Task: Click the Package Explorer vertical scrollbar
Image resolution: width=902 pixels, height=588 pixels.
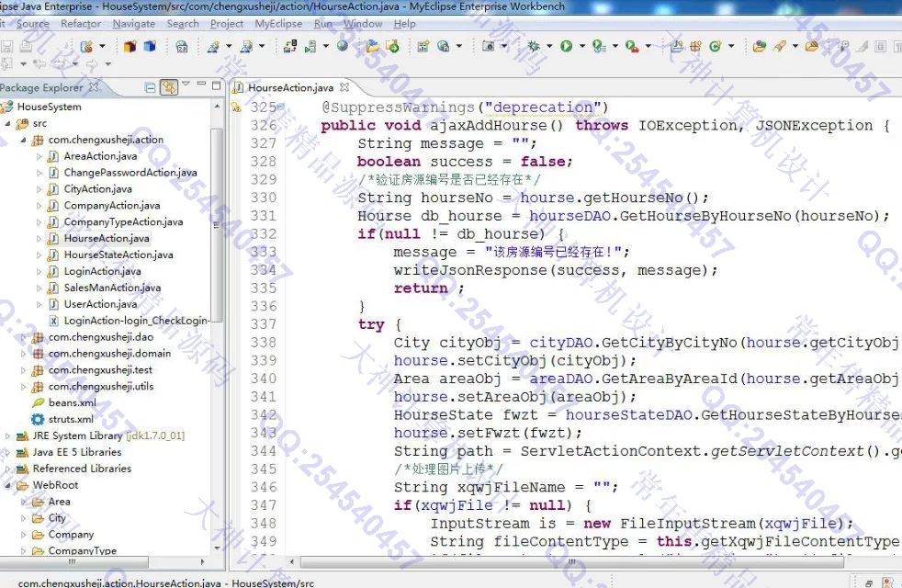Action: coord(216,224)
